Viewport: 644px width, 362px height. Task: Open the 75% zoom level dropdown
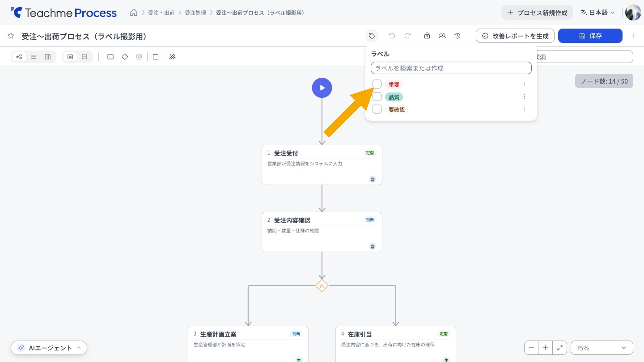pos(602,348)
